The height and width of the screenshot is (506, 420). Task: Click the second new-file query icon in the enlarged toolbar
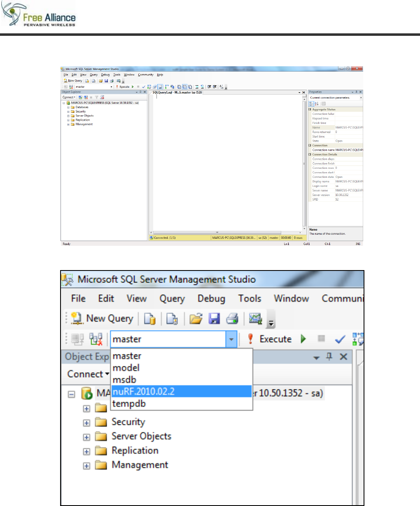point(172,319)
